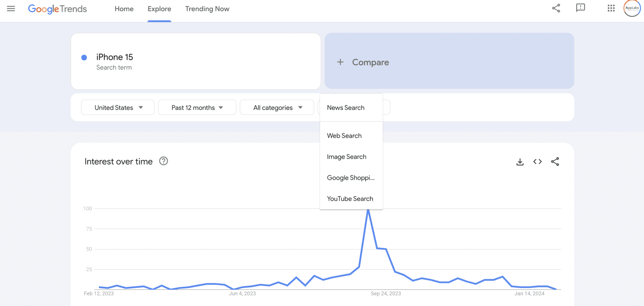This screenshot has width=644, height=306.
Task: Expand the All categories dropdown
Action: tap(277, 107)
